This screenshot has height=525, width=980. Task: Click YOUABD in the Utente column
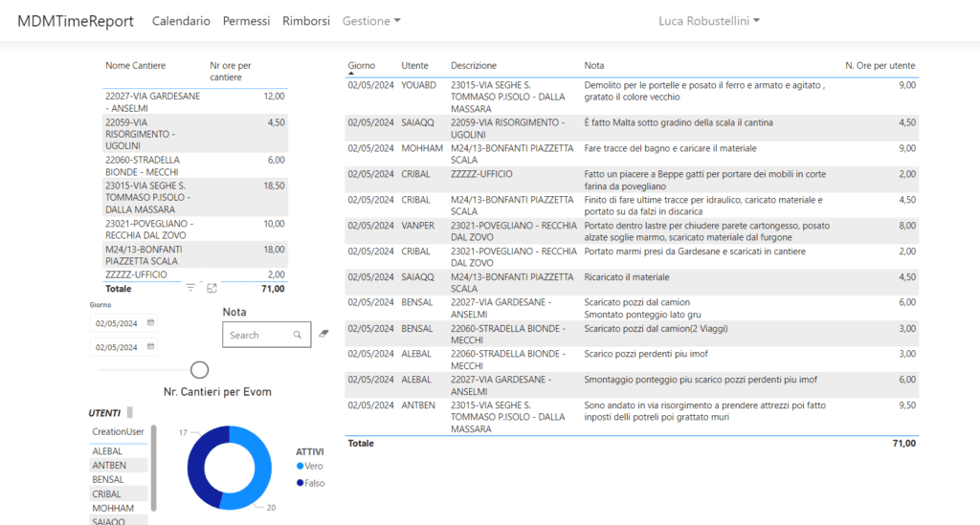[419, 85]
